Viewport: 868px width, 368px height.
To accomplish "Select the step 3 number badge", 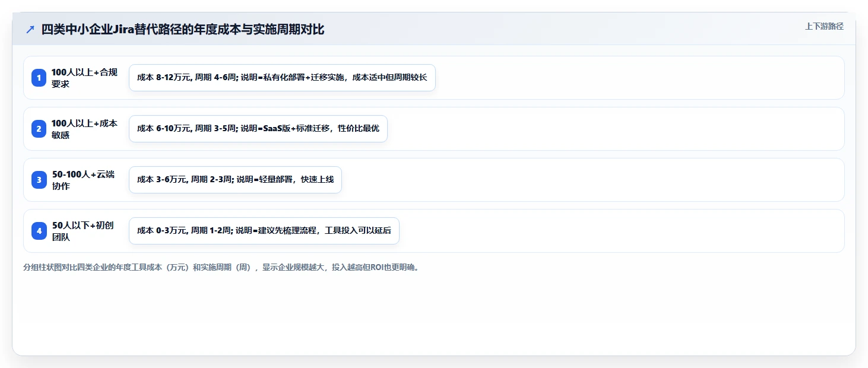I will (39, 180).
